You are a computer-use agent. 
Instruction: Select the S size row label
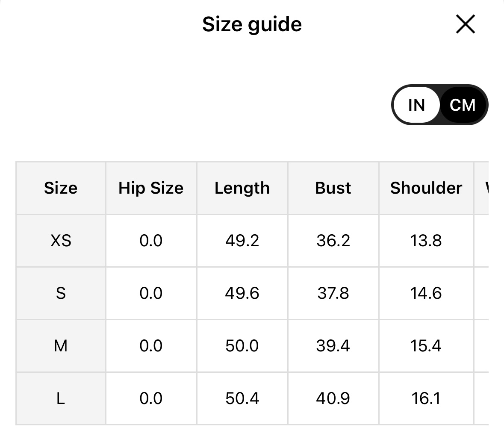point(61,293)
